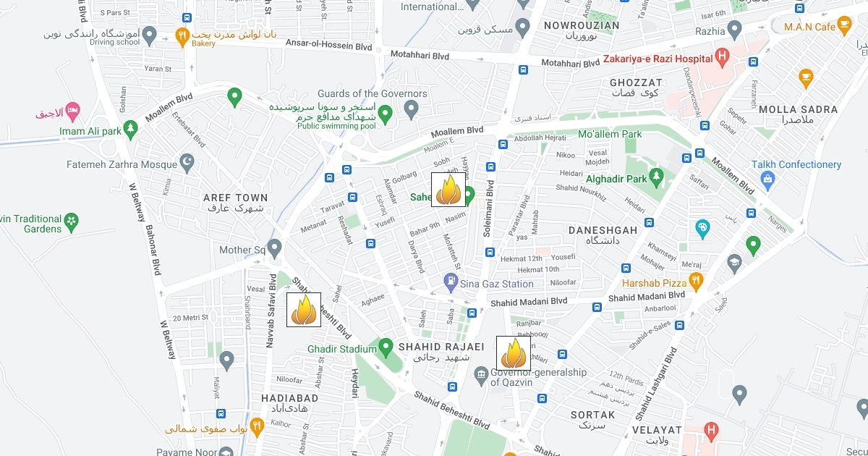
Task: Click the Guards of the Governors pin
Action: tap(412, 110)
